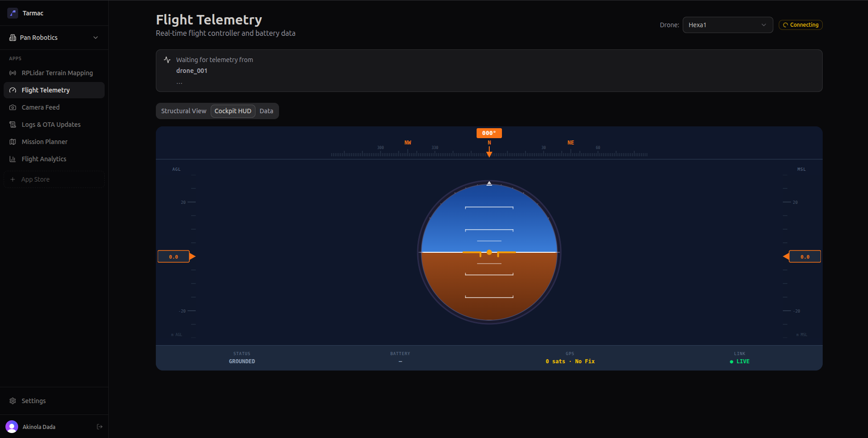The height and width of the screenshot is (438, 868).
Task: Select Flight Telemetry in sidebar
Action: click(54, 90)
